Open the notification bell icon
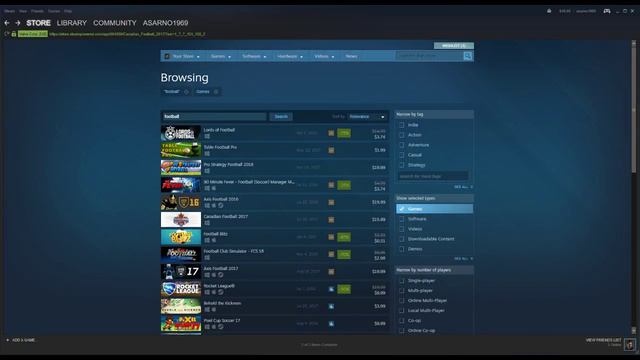Image resolution: width=640 pixels, height=360 pixels. [x=549, y=11]
